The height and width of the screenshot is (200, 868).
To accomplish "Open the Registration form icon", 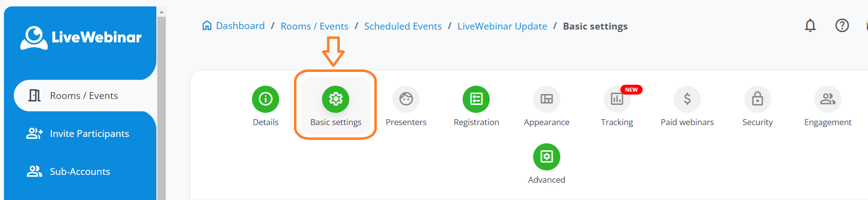I will (476, 99).
